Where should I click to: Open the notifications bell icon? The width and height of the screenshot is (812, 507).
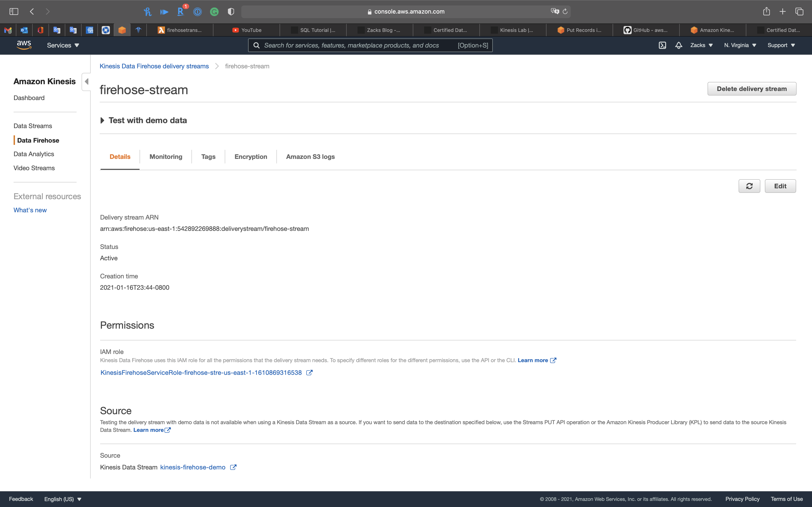point(679,45)
